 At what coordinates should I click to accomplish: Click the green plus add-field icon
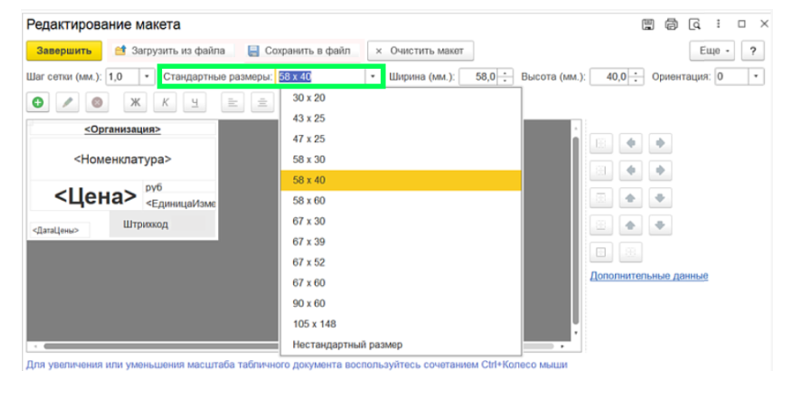(x=37, y=103)
